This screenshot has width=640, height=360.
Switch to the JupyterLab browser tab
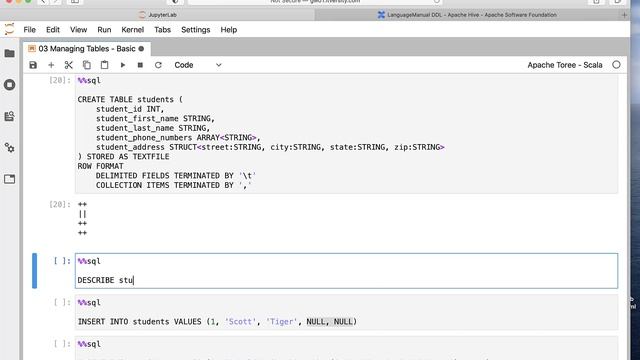click(x=158, y=15)
